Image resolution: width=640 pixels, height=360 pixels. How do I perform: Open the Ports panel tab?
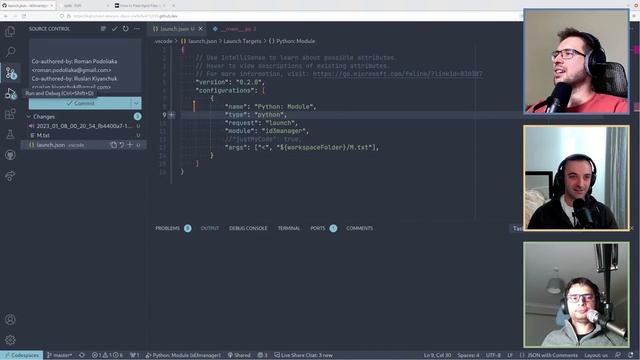318,229
